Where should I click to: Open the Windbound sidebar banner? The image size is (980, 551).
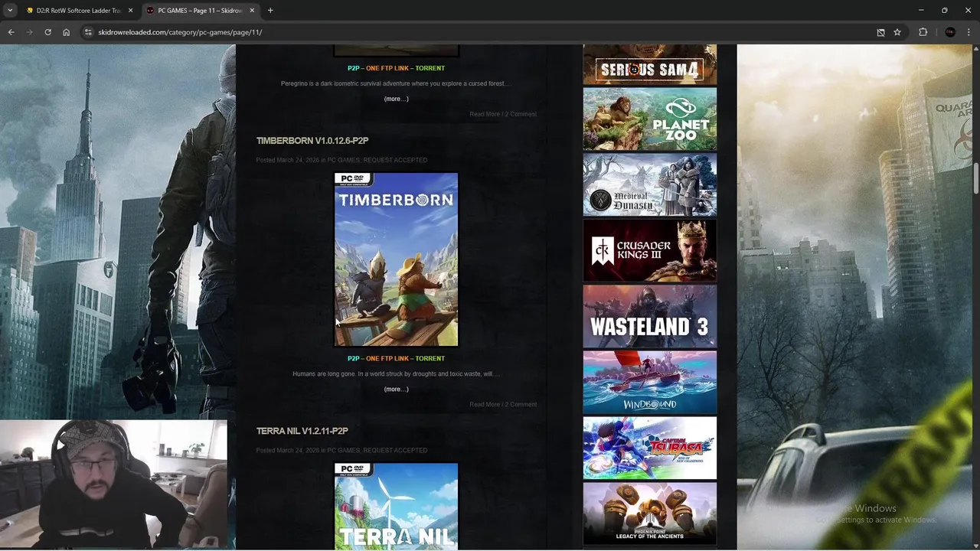[x=650, y=382]
